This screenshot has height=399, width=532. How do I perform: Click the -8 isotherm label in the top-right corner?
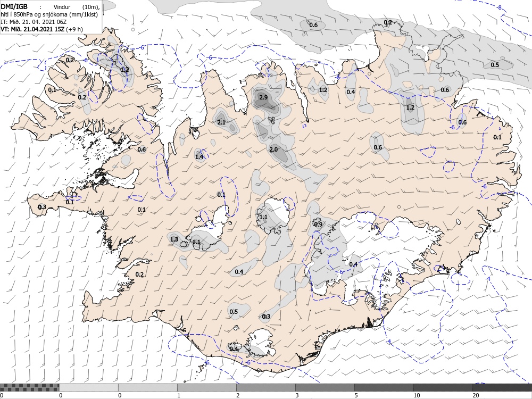[499, 7]
